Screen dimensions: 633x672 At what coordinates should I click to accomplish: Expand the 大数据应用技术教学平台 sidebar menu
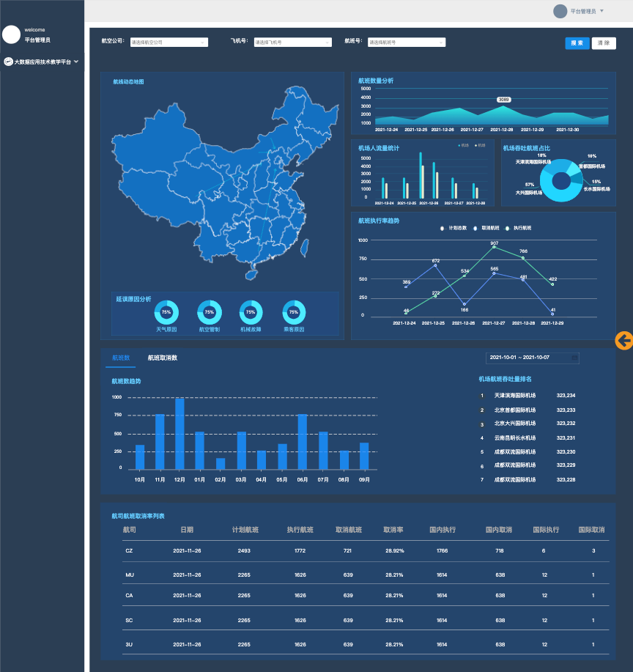point(76,62)
